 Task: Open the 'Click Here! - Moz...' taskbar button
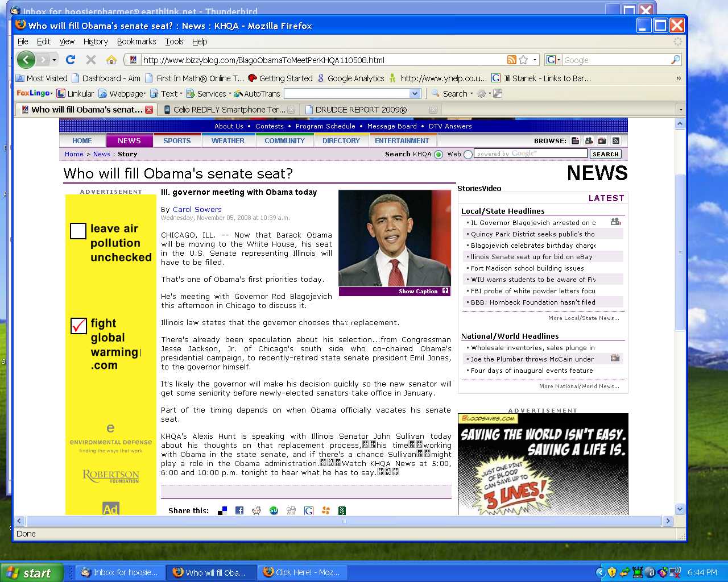click(302, 572)
